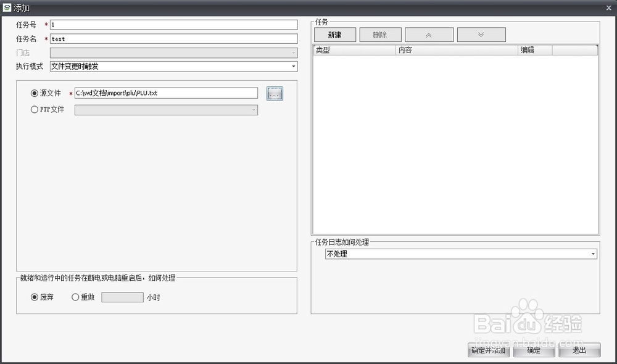This screenshot has width=617, height=364.
Task: Click the 任务名 input field containing test
Action: 173,39
